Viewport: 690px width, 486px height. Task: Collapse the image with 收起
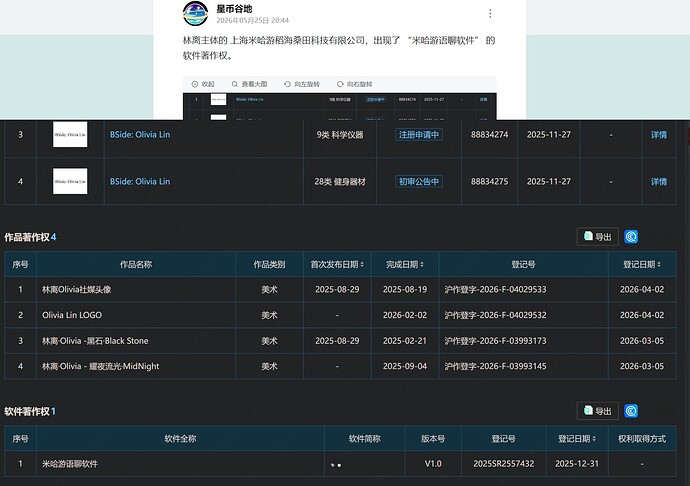(203, 84)
